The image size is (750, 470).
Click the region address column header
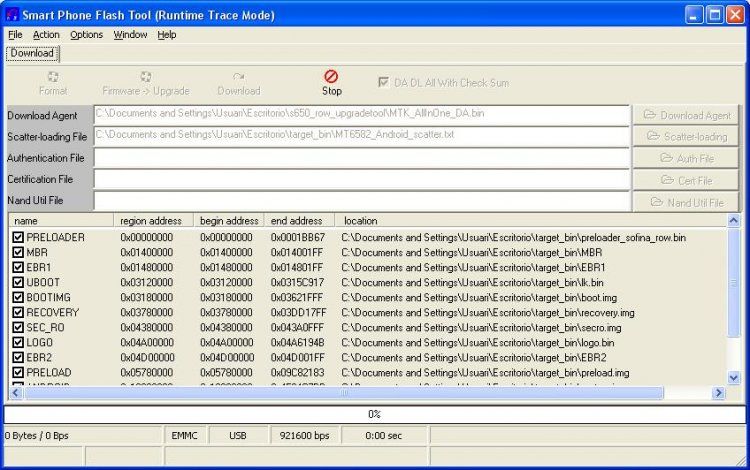pos(154,220)
